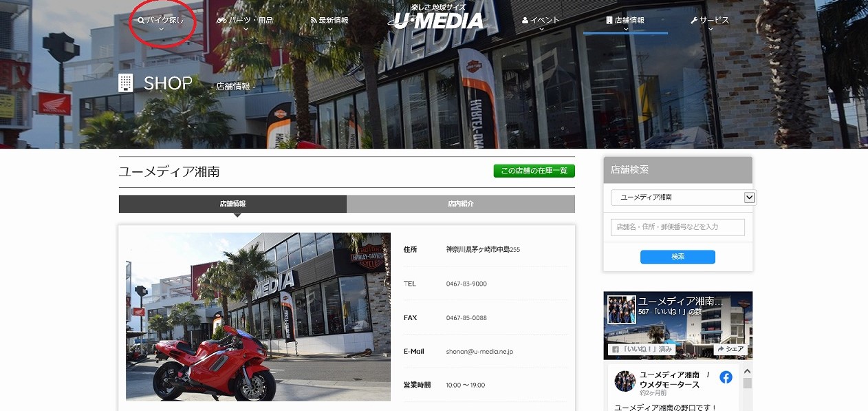
Task: Click the building icon beside 店舗情報
Action: coord(609,21)
